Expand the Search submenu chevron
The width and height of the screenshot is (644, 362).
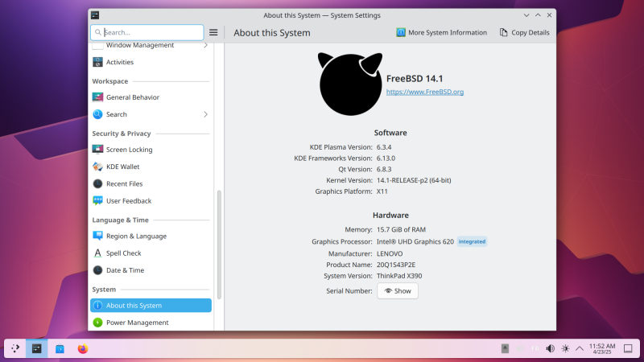tap(206, 114)
